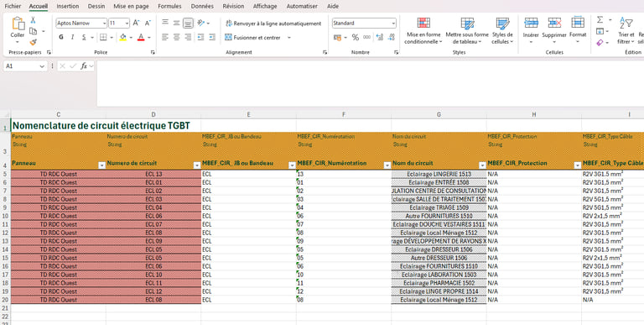Expand the Standard number format dropdown
644x325 pixels.
pyautogui.click(x=393, y=24)
